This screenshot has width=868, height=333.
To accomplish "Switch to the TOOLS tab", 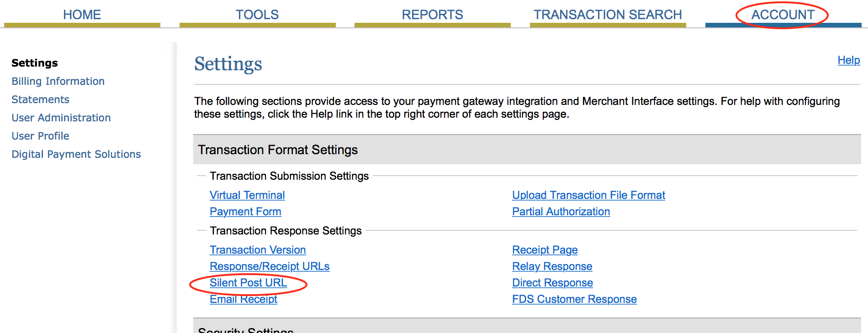I will (257, 15).
